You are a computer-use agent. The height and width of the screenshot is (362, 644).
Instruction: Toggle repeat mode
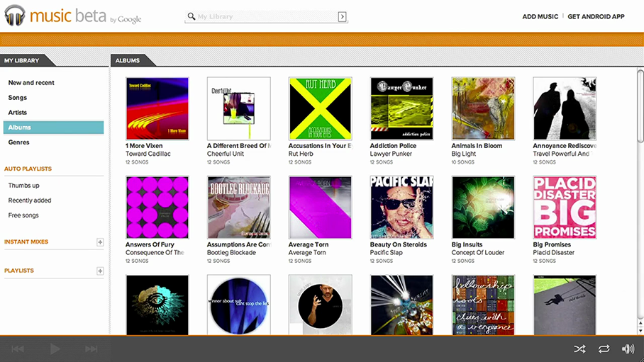pos(604,349)
